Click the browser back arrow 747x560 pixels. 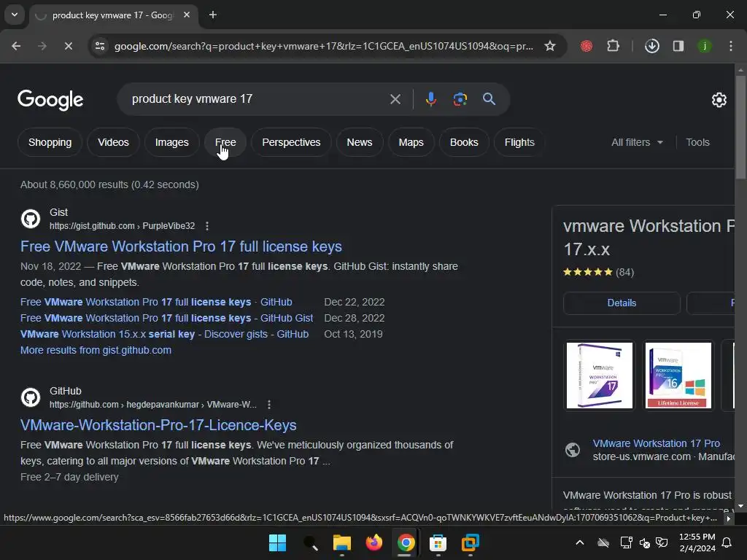tap(16, 46)
